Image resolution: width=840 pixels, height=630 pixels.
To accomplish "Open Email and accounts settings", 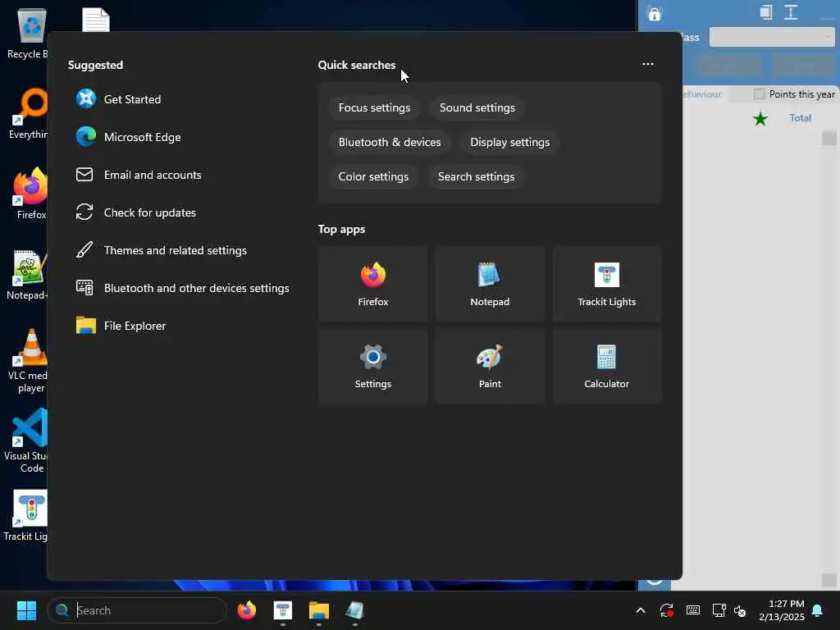I will pos(139,175).
